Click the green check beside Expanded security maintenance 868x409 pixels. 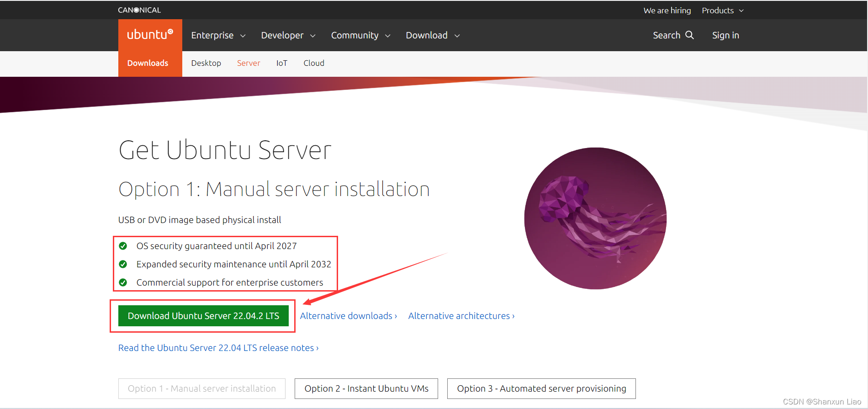123,264
